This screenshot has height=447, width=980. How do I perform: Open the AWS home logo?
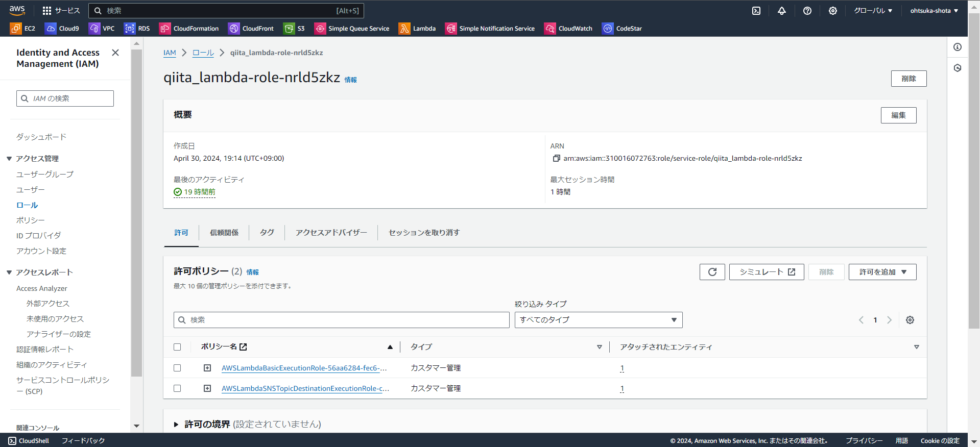[17, 10]
